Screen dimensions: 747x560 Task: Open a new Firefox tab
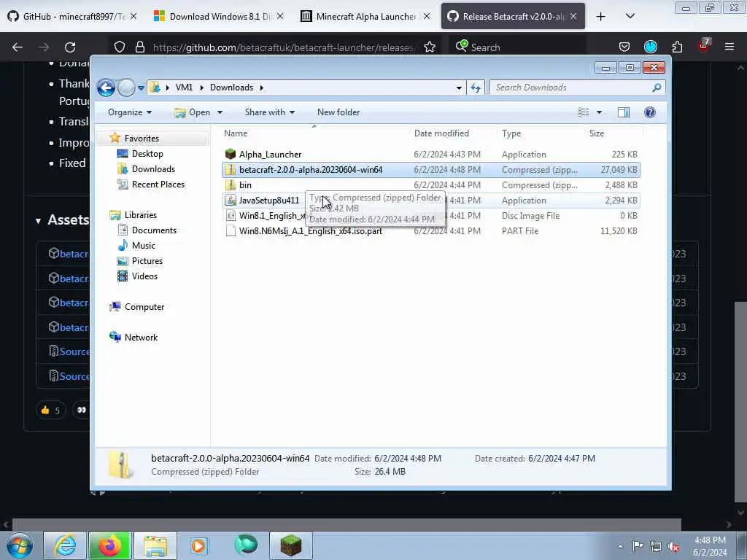(601, 17)
